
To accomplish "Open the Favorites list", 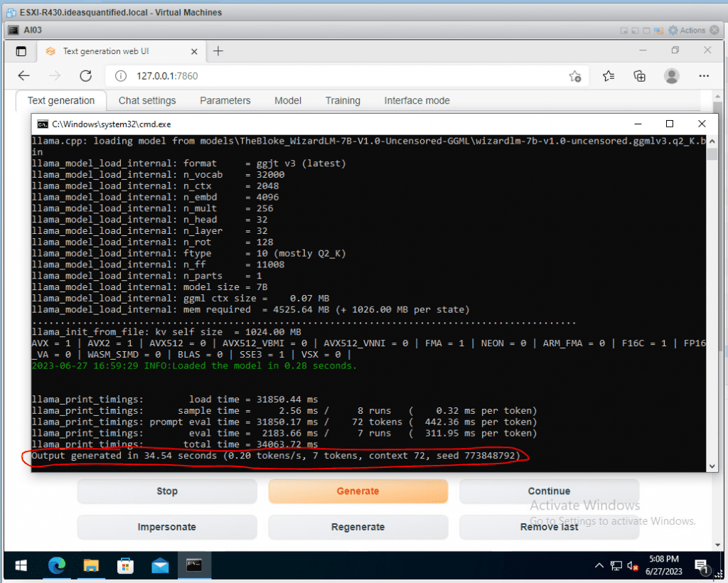I will click(609, 75).
